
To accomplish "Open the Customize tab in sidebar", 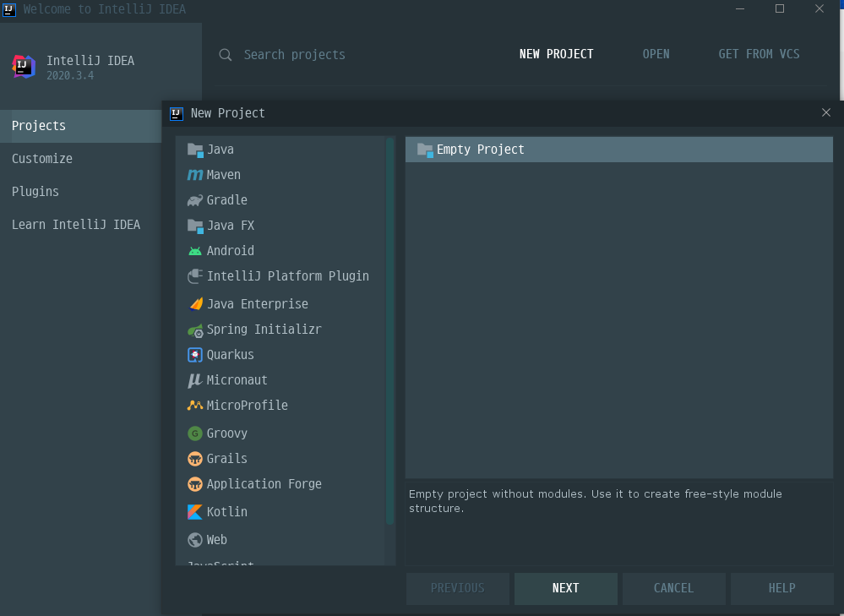I will (x=81, y=159).
